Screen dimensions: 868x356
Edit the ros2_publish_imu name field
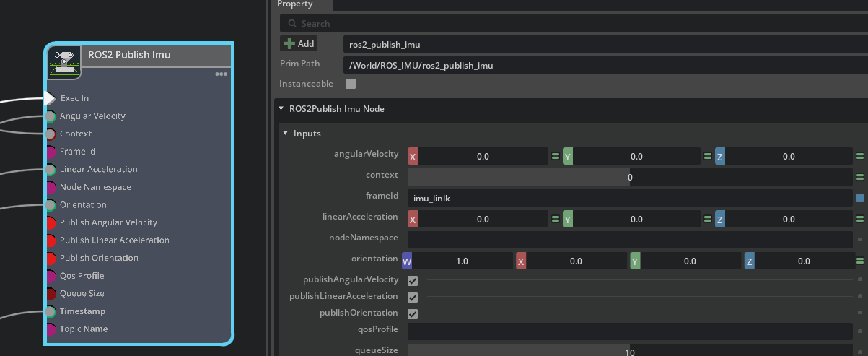(x=605, y=45)
